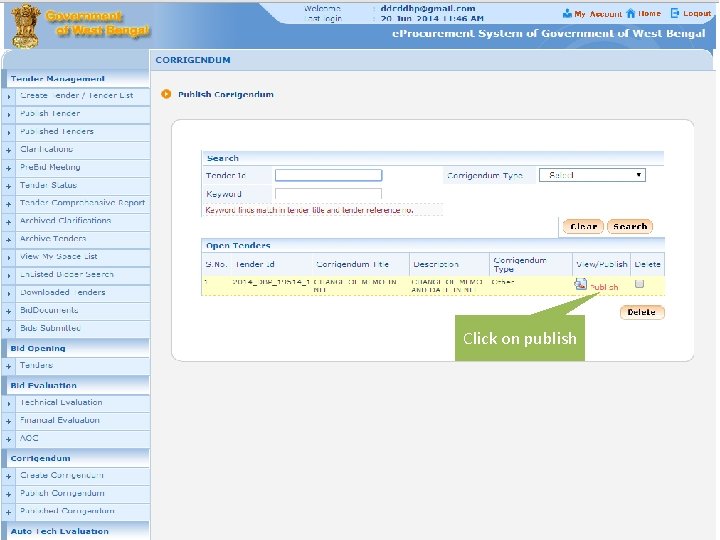Click the Clear button
The image size is (720, 540).
pyautogui.click(x=583, y=226)
